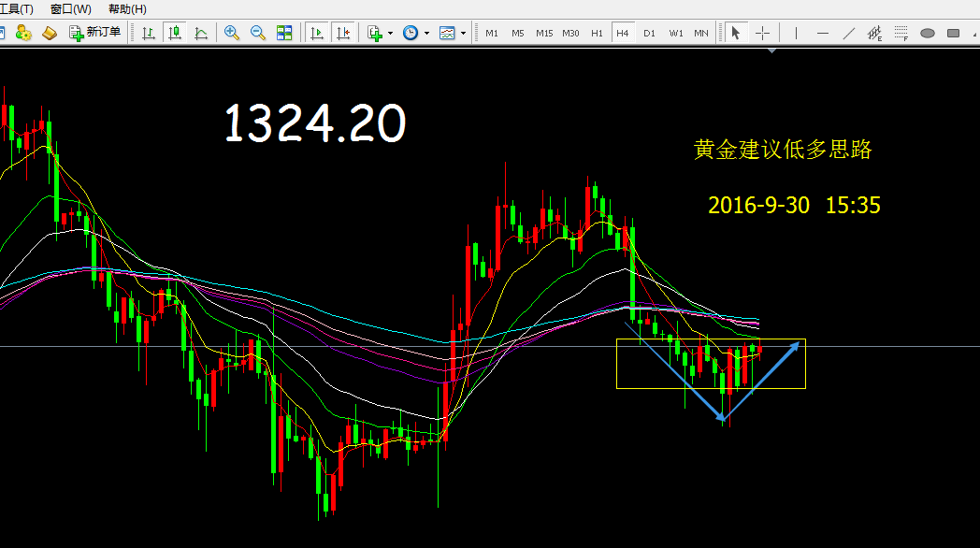This screenshot has height=548, width=980.
Task: Click the yellow book icon in toolbar
Action: pos(50,33)
